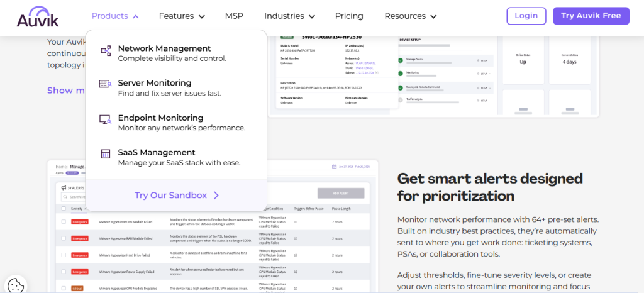Click the grey circle beside TrafficInsights
This screenshot has width=644, height=293.
pos(401,100)
